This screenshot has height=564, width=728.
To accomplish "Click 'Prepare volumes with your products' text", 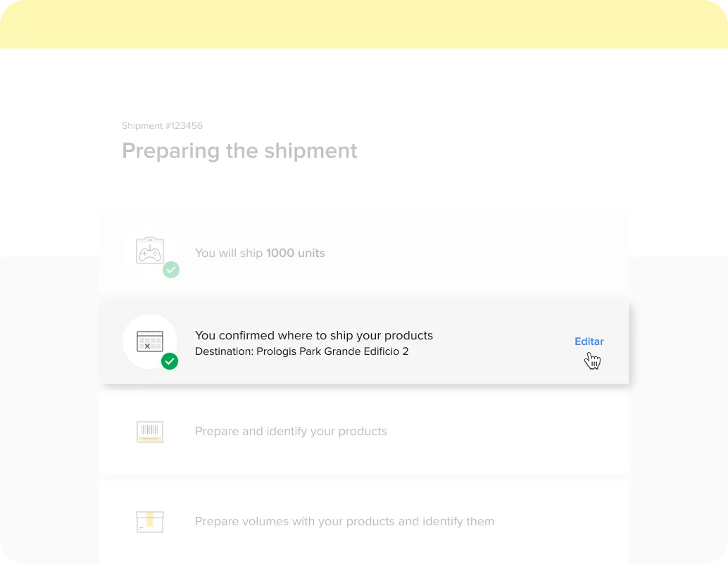I will coord(344,521).
